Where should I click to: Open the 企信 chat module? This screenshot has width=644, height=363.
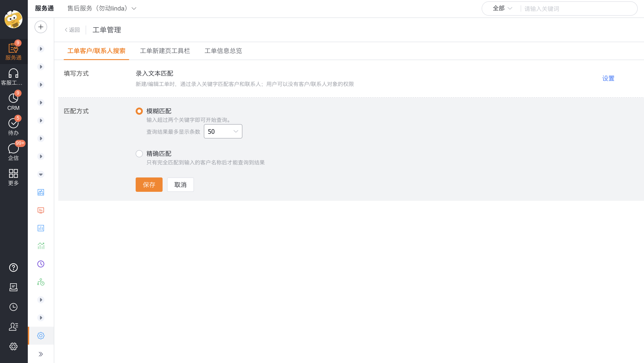(13, 152)
